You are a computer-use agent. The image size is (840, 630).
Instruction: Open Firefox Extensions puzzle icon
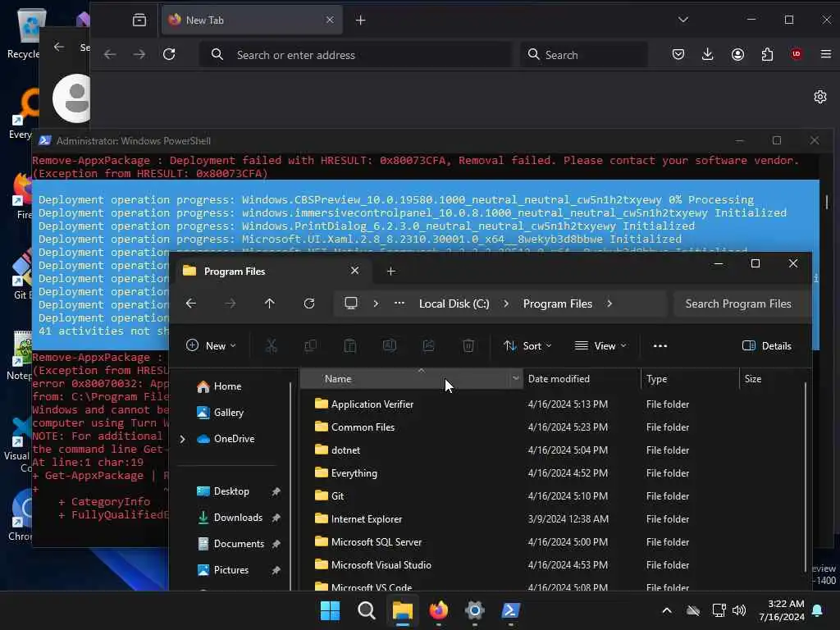click(x=767, y=54)
